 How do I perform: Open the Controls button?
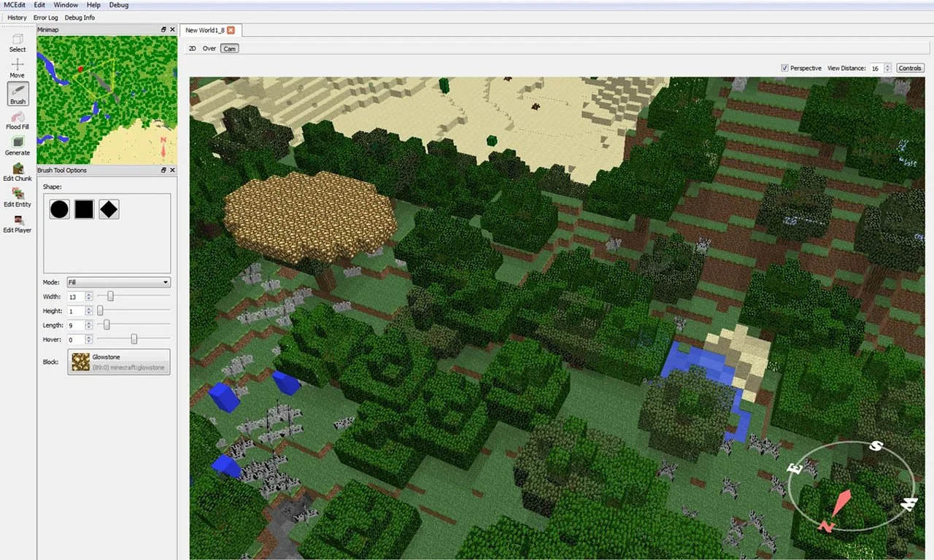coord(910,68)
